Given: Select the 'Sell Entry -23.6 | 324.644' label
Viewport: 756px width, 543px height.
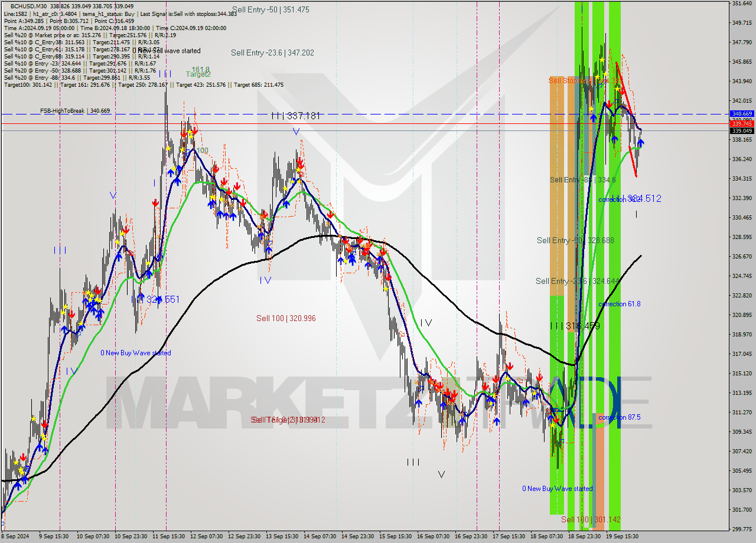Looking at the screenshot, I should [x=578, y=281].
